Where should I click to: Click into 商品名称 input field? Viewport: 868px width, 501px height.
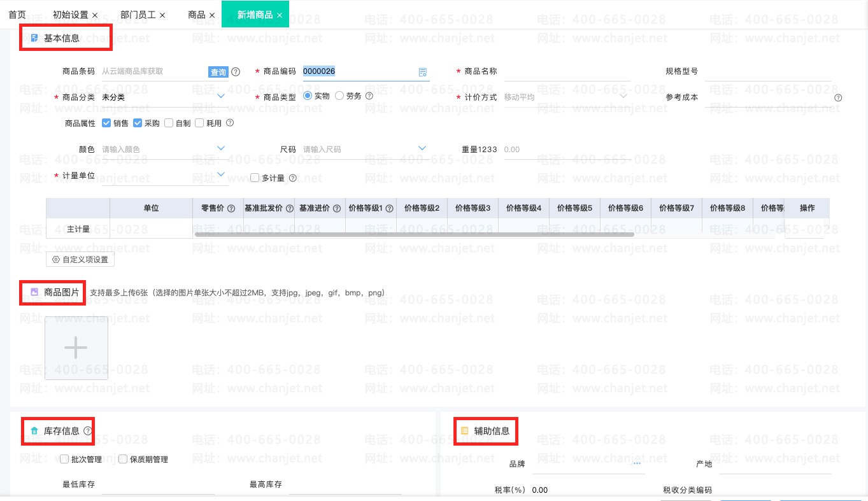567,71
